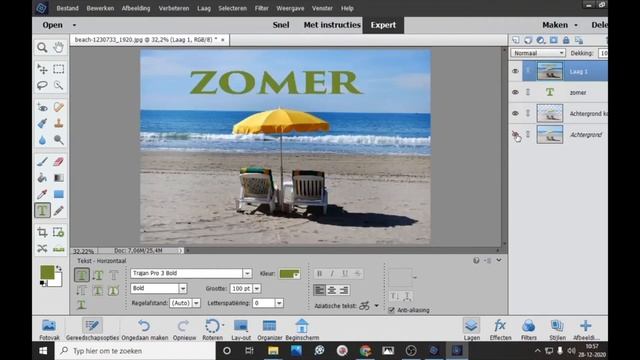Toggle visibility of the Achtergrond layer
640x360 pixels.
pyautogui.click(x=515, y=134)
